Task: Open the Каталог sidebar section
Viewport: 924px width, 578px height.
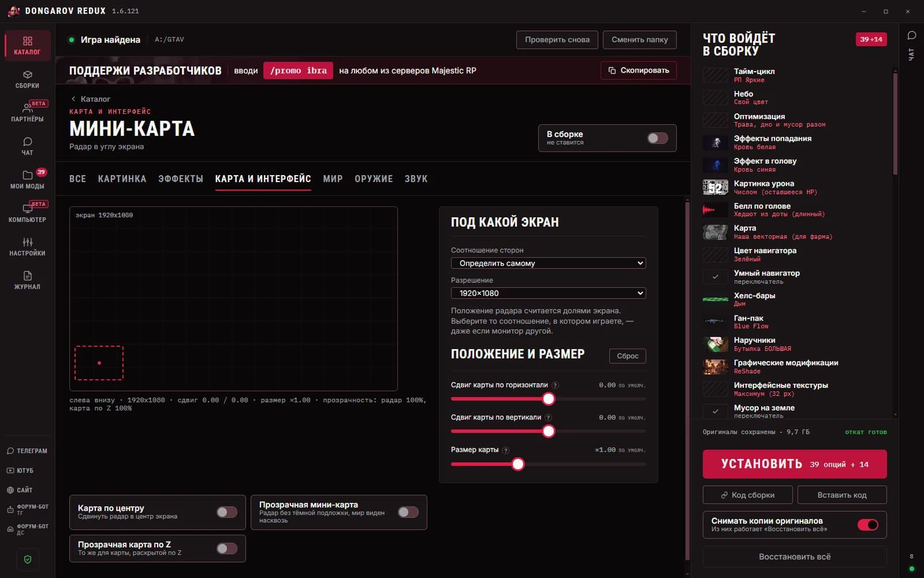Action: [27, 46]
